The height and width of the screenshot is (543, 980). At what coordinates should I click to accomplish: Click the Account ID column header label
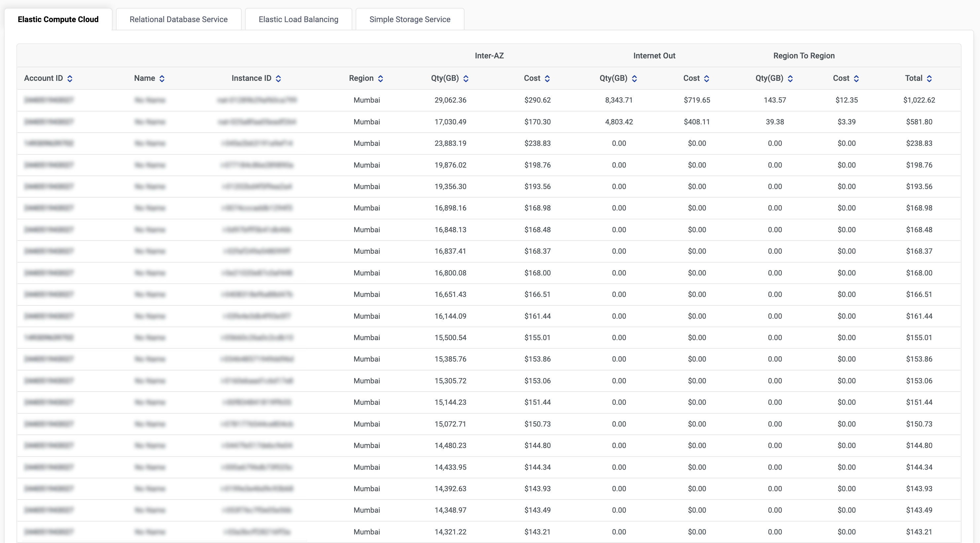click(43, 78)
